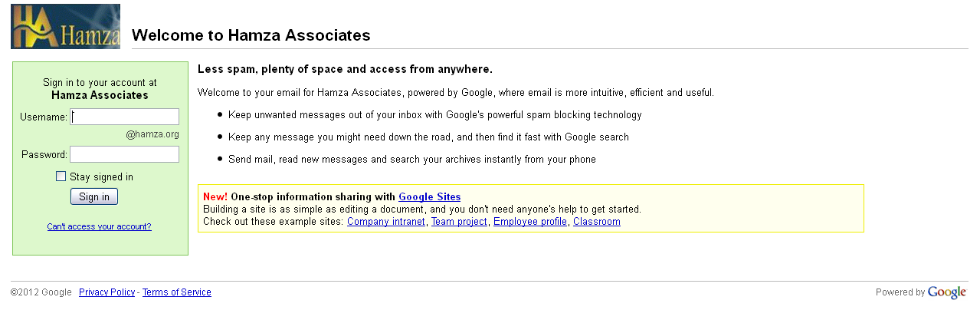Open the Classroom example site link
The height and width of the screenshot is (310, 980).
pyautogui.click(x=597, y=222)
